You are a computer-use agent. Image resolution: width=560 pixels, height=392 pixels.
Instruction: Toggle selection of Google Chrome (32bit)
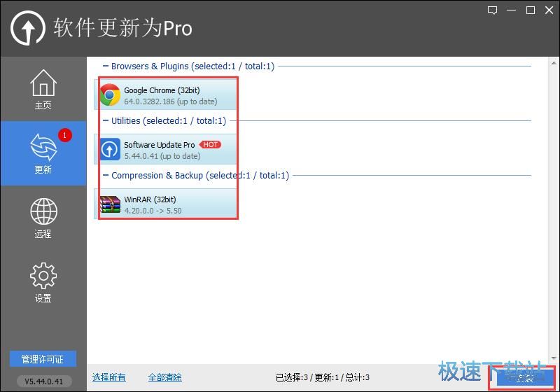click(x=165, y=94)
